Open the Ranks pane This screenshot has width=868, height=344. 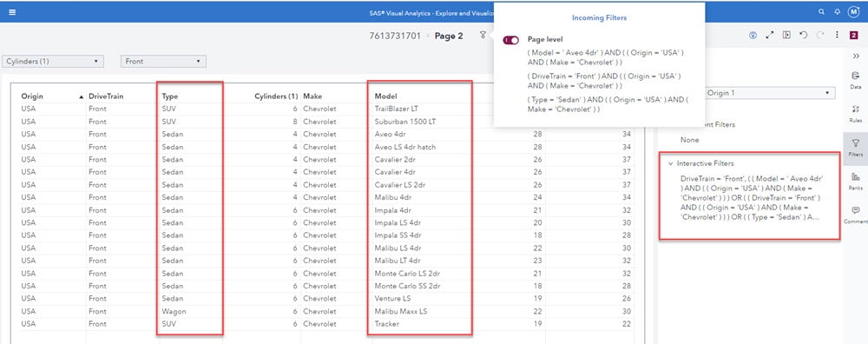point(856,182)
